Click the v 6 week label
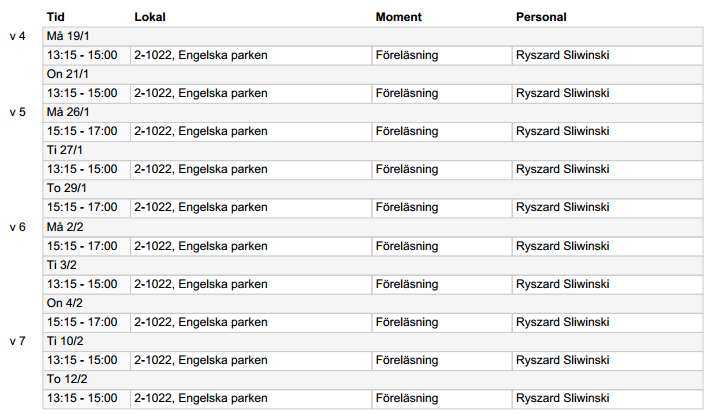Screen dimensions: 706x414 (18, 227)
